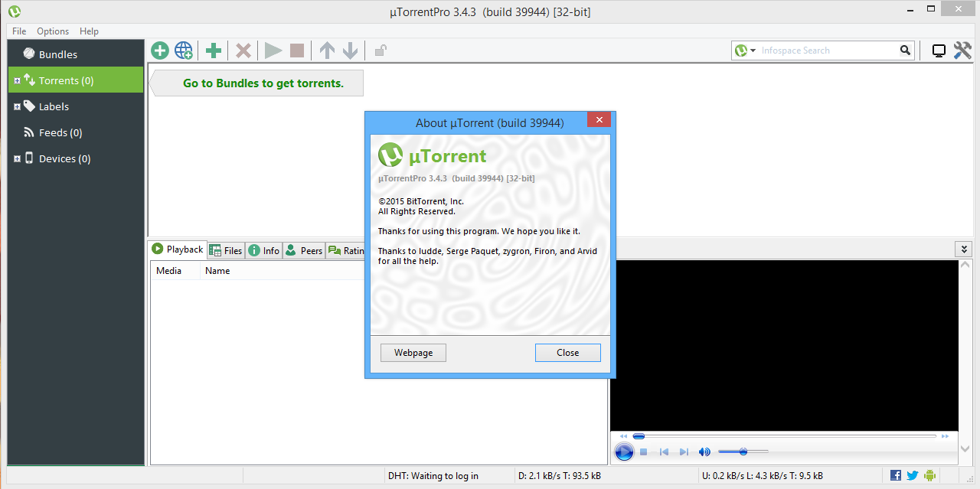Select Torrents (0) in sidebar
The image size is (980, 489).
(x=76, y=80)
